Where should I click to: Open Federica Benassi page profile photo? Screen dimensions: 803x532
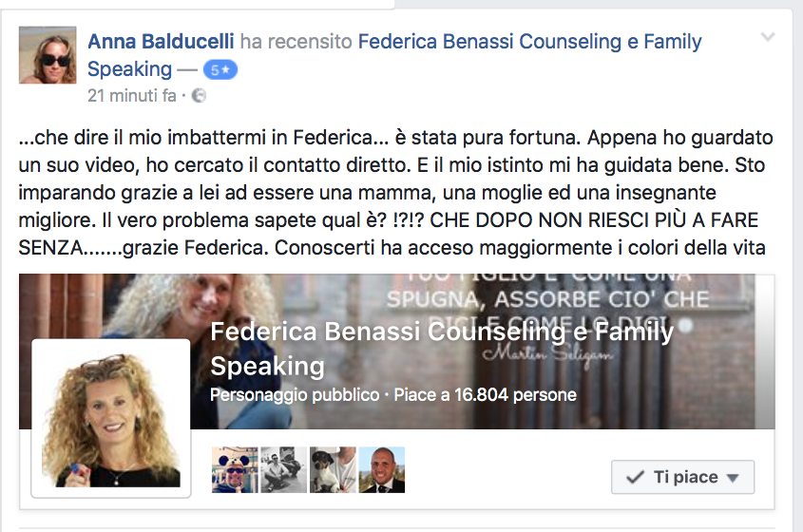[x=111, y=418]
